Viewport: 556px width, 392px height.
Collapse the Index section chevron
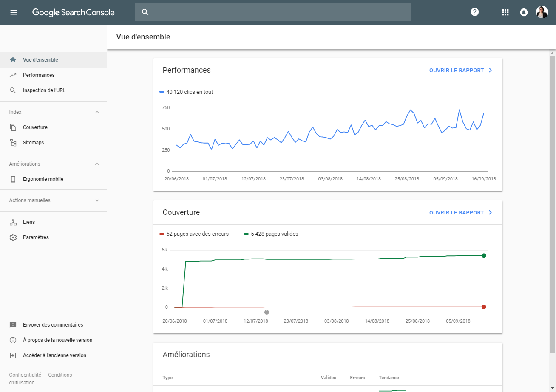coord(97,112)
